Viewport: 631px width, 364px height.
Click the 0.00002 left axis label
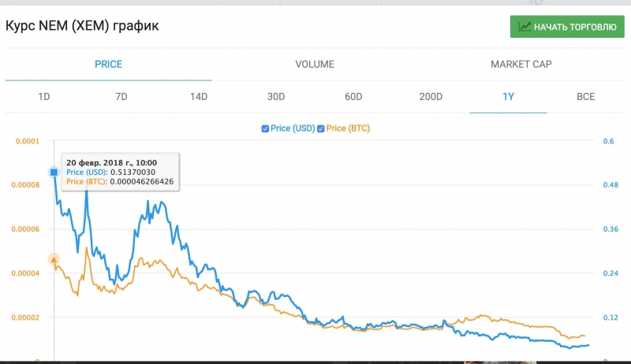[x=25, y=318]
